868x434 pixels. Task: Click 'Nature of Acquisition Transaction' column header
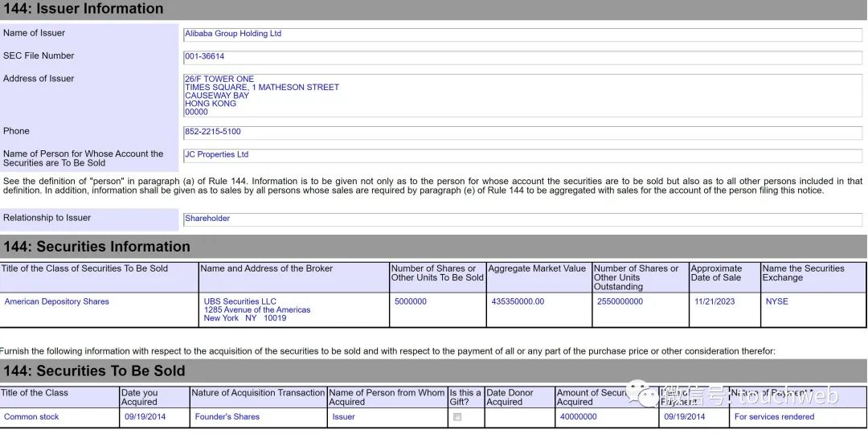[x=258, y=398]
